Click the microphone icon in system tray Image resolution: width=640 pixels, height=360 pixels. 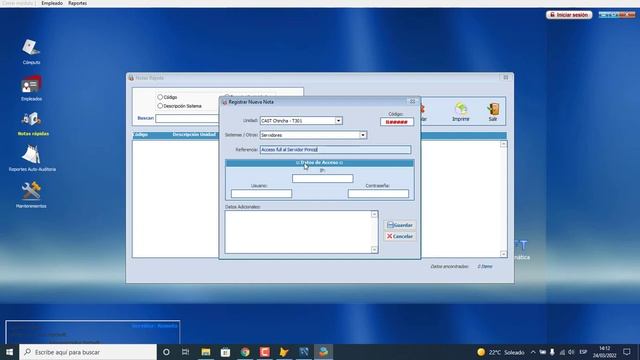552,352
